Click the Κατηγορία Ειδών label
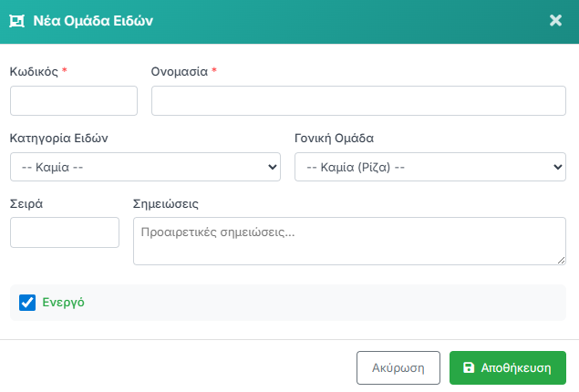 59,139
